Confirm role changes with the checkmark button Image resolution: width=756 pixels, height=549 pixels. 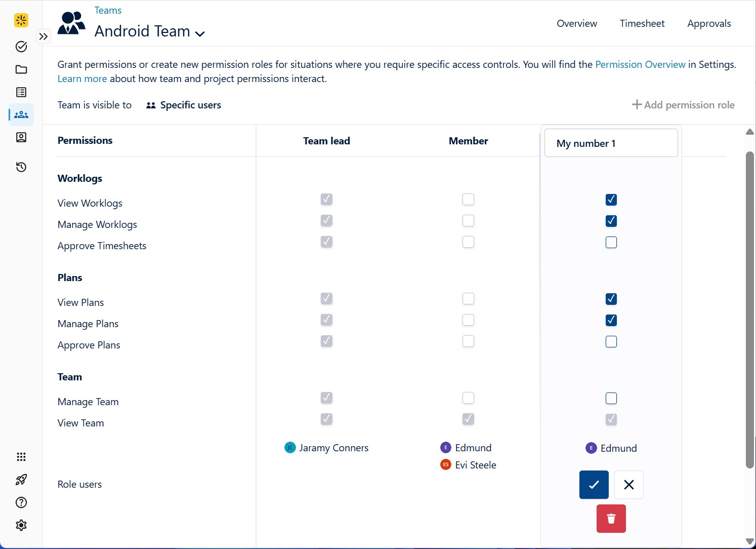[x=594, y=485]
